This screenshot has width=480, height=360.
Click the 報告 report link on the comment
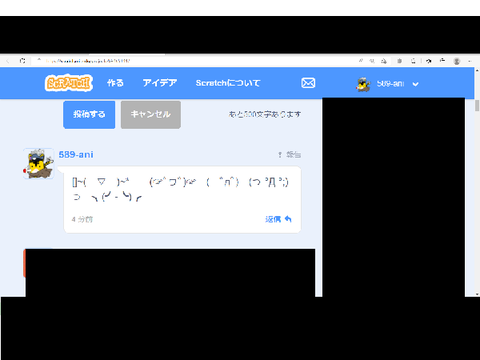pos(290,155)
